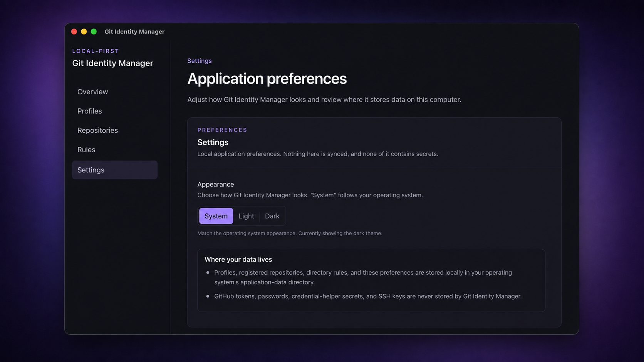Image resolution: width=644 pixels, height=362 pixels.
Task: Navigate to Rules in sidebar
Action: coord(115,150)
